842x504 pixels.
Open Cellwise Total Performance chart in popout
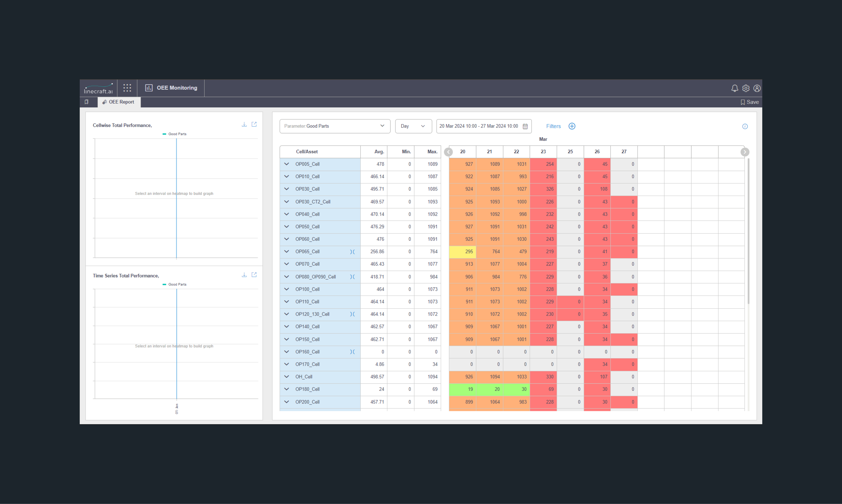[x=254, y=124]
